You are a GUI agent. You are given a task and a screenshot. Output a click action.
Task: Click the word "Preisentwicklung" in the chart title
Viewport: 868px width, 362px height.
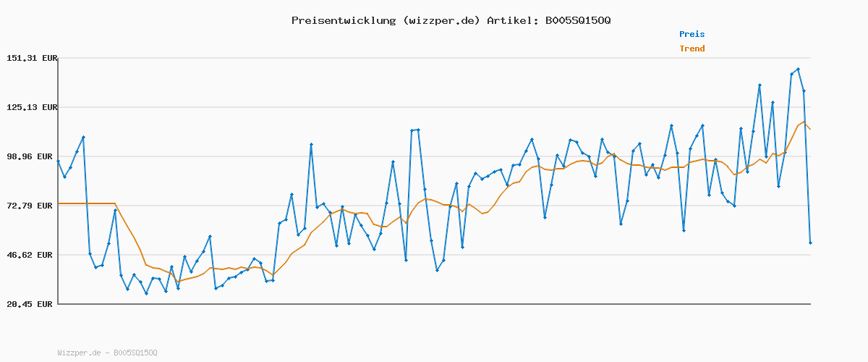click(343, 20)
